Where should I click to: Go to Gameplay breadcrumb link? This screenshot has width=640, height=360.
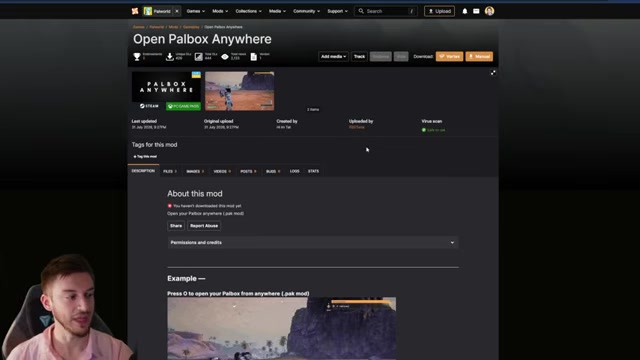point(191,27)
